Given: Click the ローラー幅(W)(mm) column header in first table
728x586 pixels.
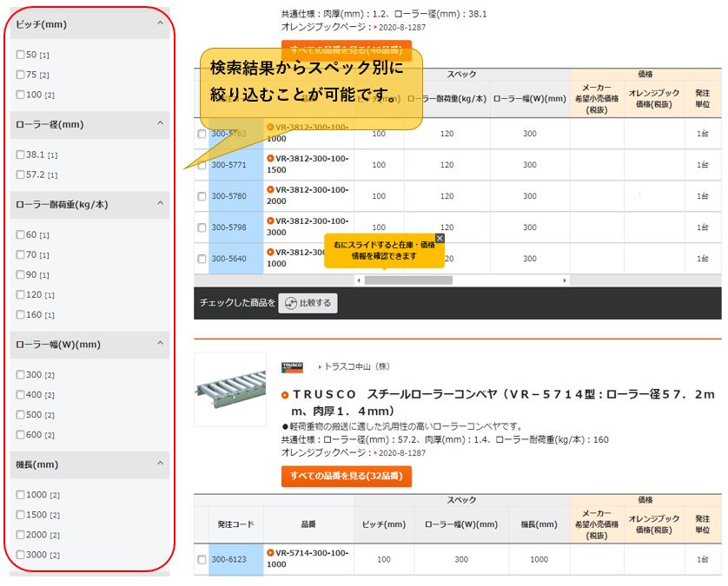Looking at the screenshot, I should pyautogui.click(x=530, y=98).
